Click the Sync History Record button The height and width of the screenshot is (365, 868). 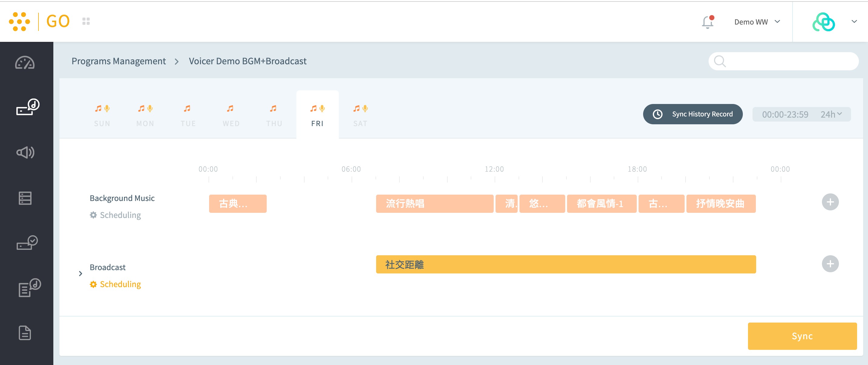click(x=693, y=114)
